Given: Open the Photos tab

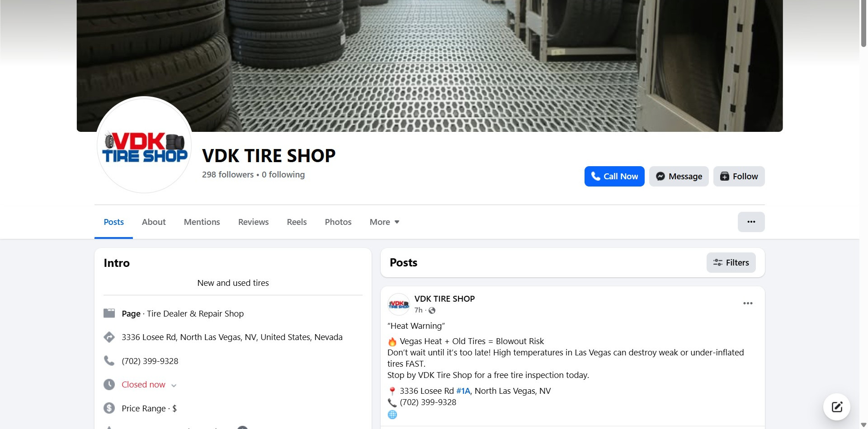Looking at the screenshot, I should (338, 222).
